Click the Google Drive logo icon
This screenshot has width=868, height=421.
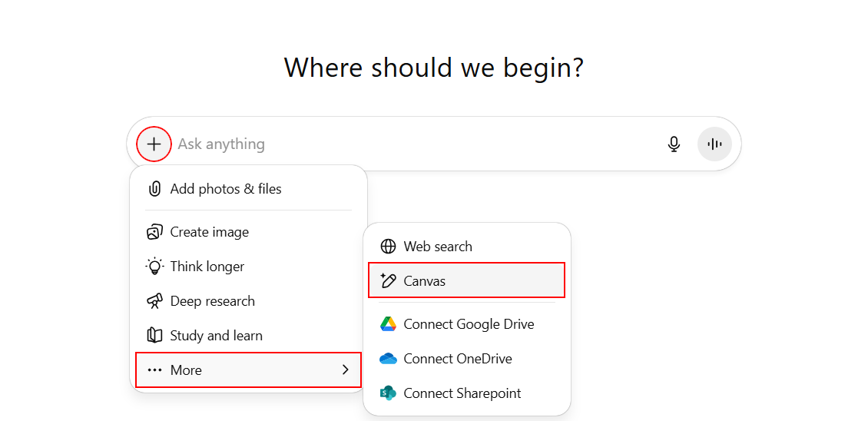coord(389,324)
